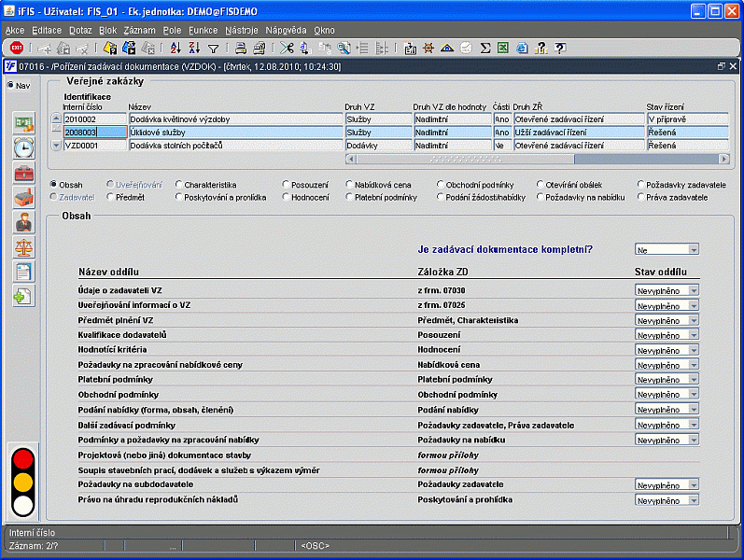Open the document sheet sidebar icon
The image size is (744, 560).
click(x=23, y=272)
